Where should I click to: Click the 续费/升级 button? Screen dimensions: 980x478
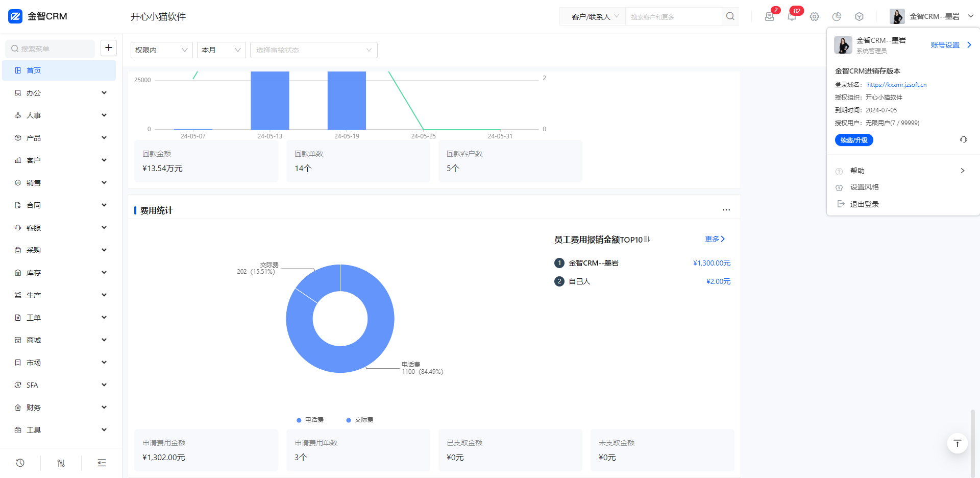tap(854, 140)
